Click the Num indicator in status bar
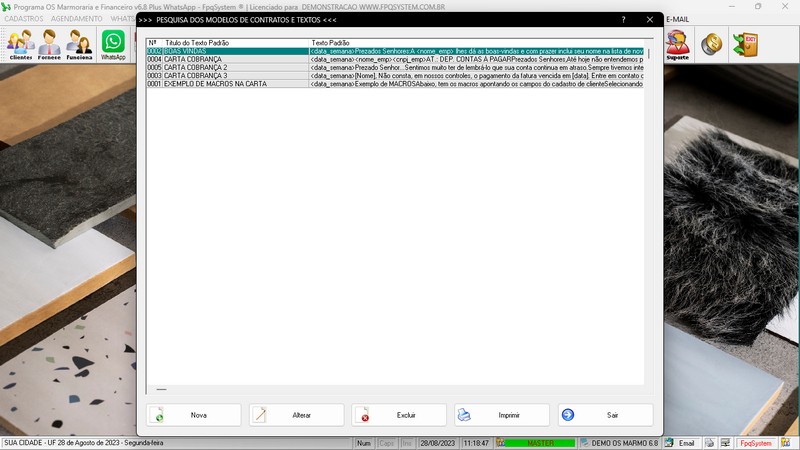Screen dimensions: 800x450 (x=364, y=443)
